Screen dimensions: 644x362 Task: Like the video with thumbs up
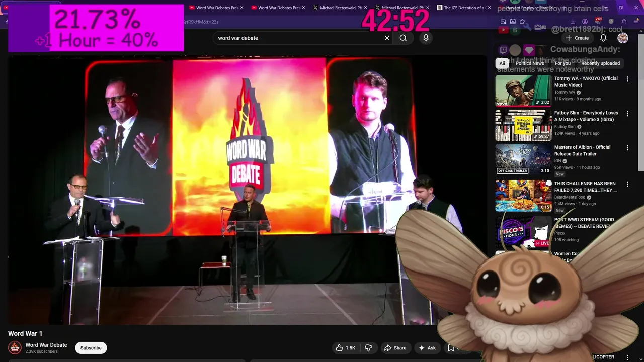[346, 348]
